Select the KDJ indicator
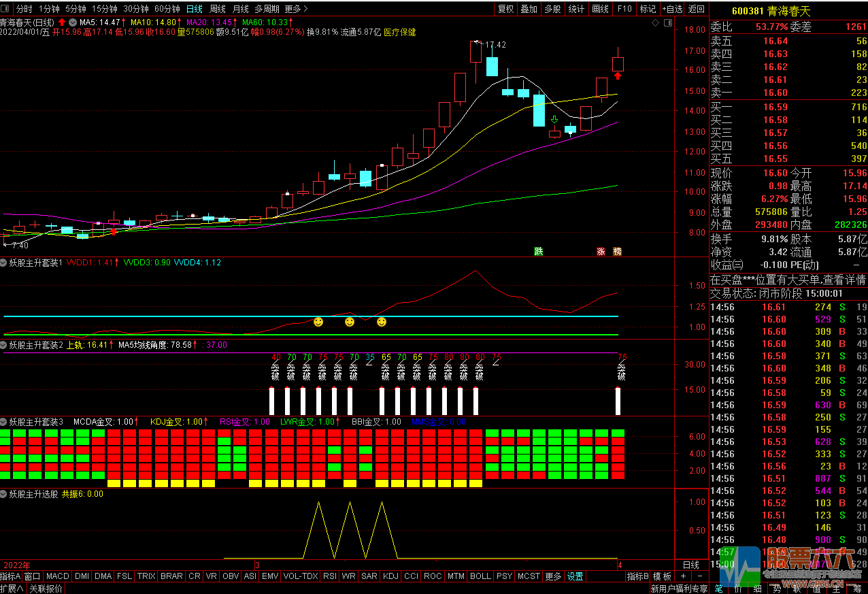The image size is (868, 594). (390, 576)
